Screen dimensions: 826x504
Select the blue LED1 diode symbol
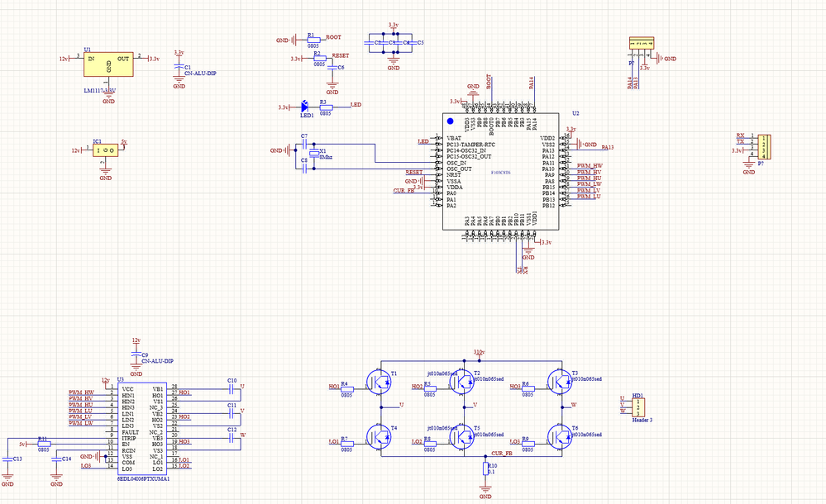304,106
